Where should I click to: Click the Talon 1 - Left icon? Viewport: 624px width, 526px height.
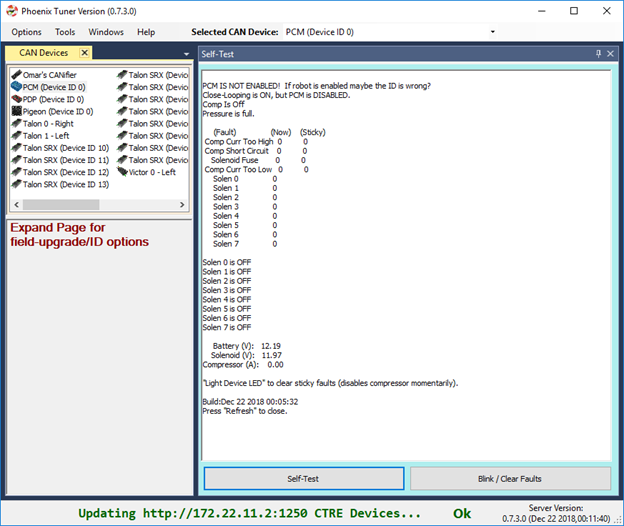(17, 135)
